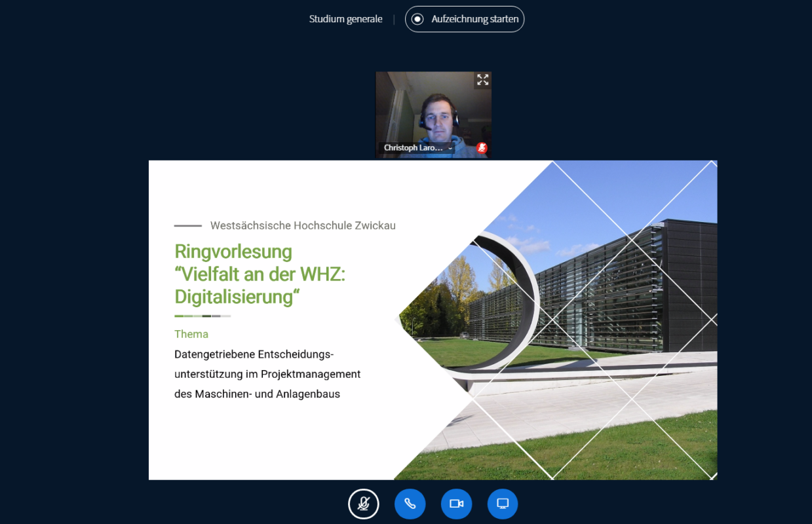
Task: Share your screen with monitor button
Action: coord(503,504)
